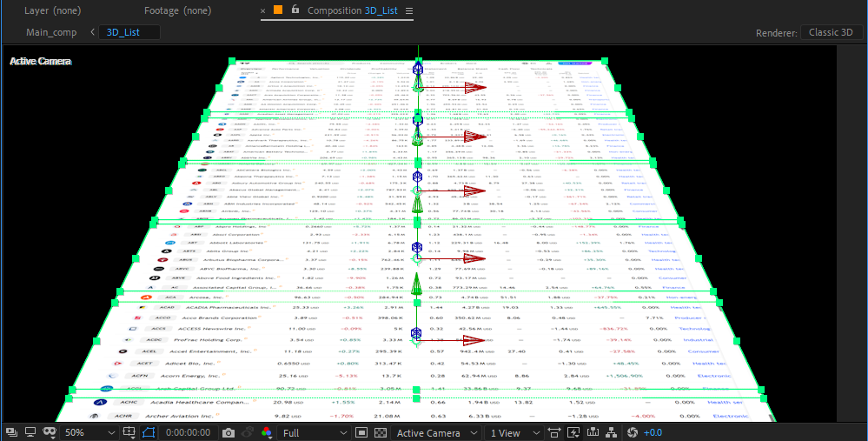Click the breadcrumb back chevron arrow
The height and width of the screenshot is (441, 868).
pyautogui.click(x=92, y=32)
